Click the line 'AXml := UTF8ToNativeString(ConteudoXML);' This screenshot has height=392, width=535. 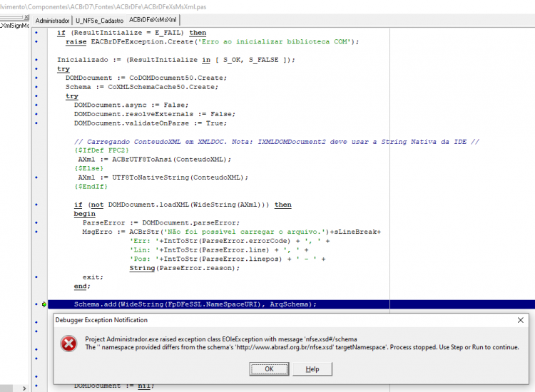pos(163,177)
